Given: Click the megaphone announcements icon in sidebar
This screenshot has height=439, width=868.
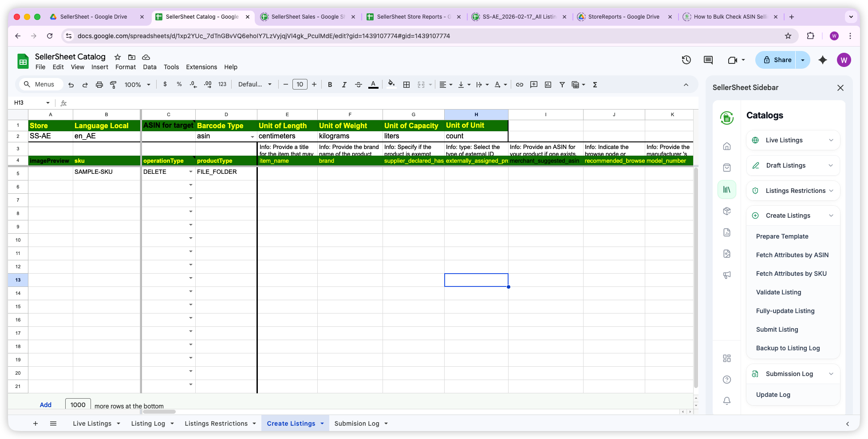Looking at the screenshot, I should point(726,275).
